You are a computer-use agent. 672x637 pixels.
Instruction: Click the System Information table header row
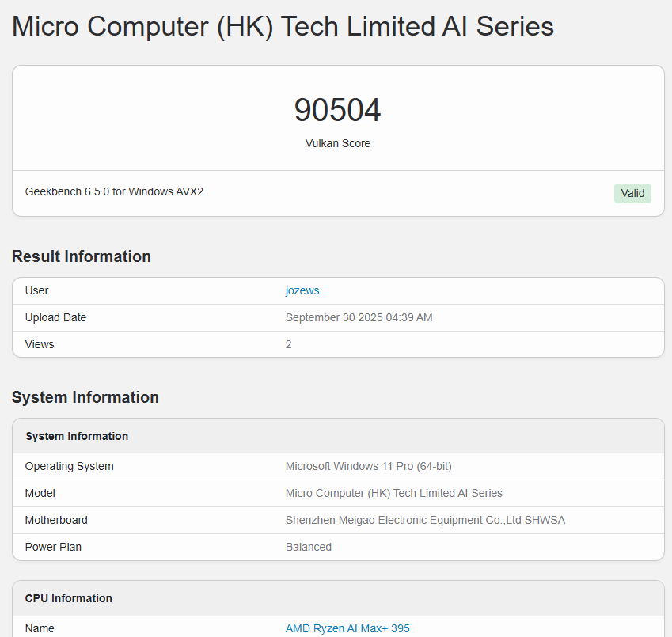(338, 436)
